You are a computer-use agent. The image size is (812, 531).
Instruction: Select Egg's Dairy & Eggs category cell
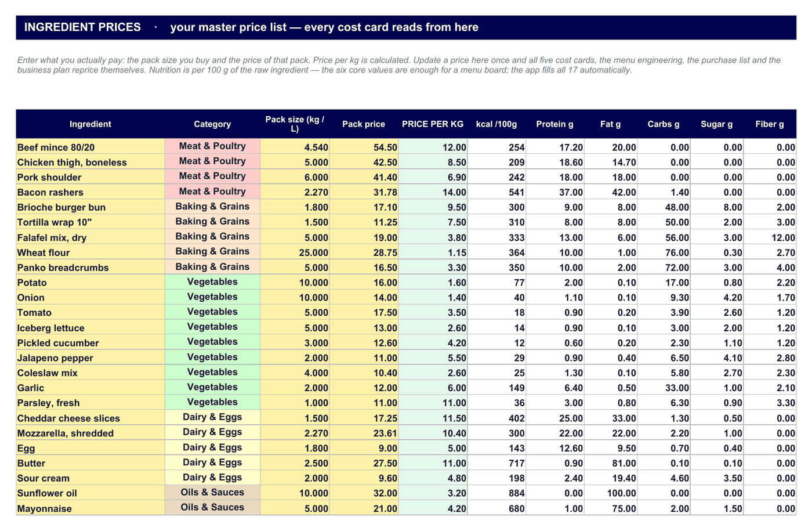click(212, 448)
